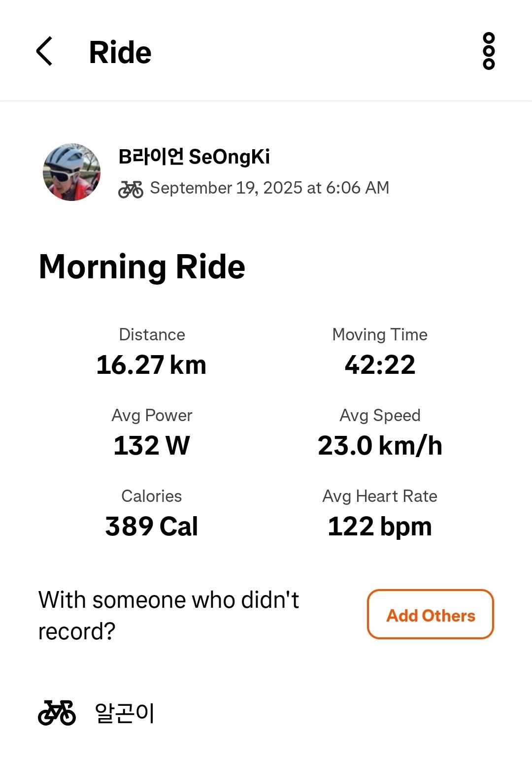The height and width of the screenshot is (758, 532).
Task: Tap the Avg Power 132 W value
Action: 152,446
